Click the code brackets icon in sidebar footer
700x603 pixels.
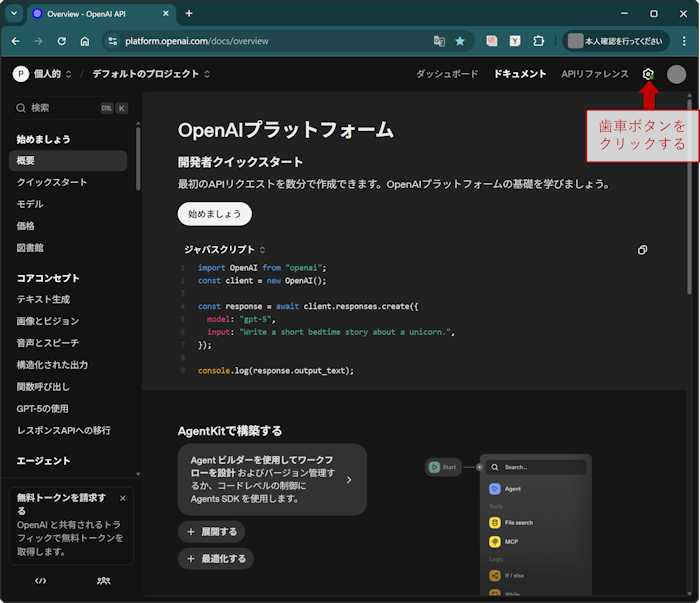41,580
